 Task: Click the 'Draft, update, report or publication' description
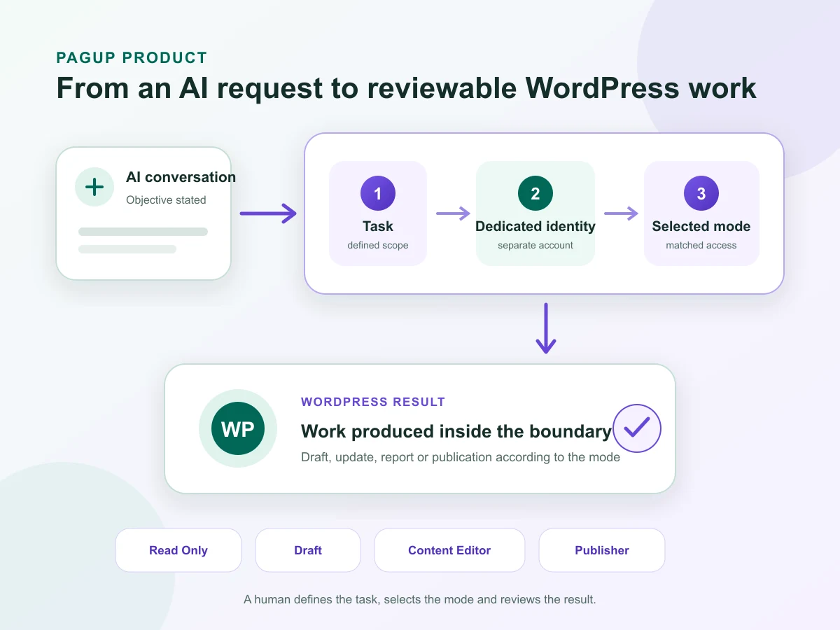point(461,457)
